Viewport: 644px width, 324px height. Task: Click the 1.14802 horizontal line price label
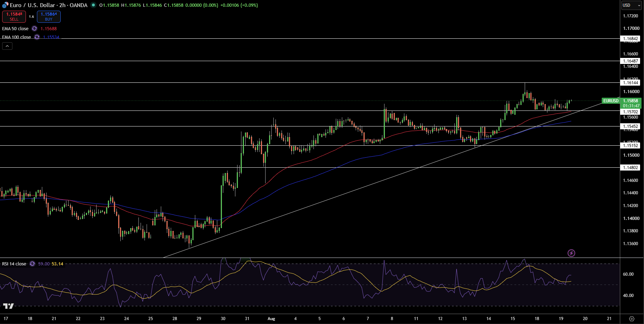pos(631,167)
